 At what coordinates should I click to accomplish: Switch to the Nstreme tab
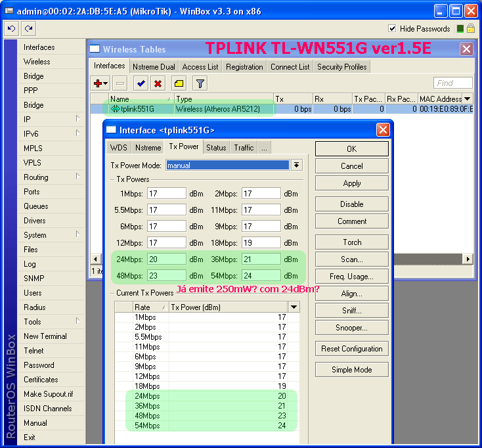click(x=148, y=148)
